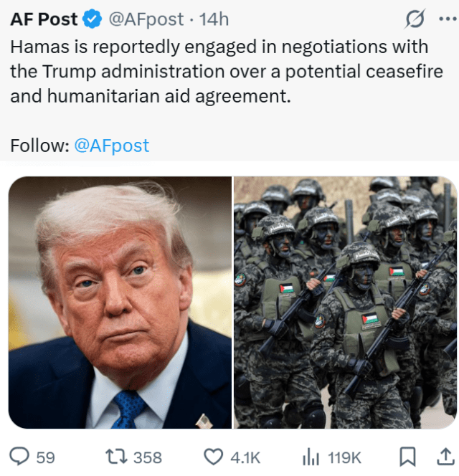459x476 pixels.
Task: Click the 4.1K likes count
Action: [245, 457]
